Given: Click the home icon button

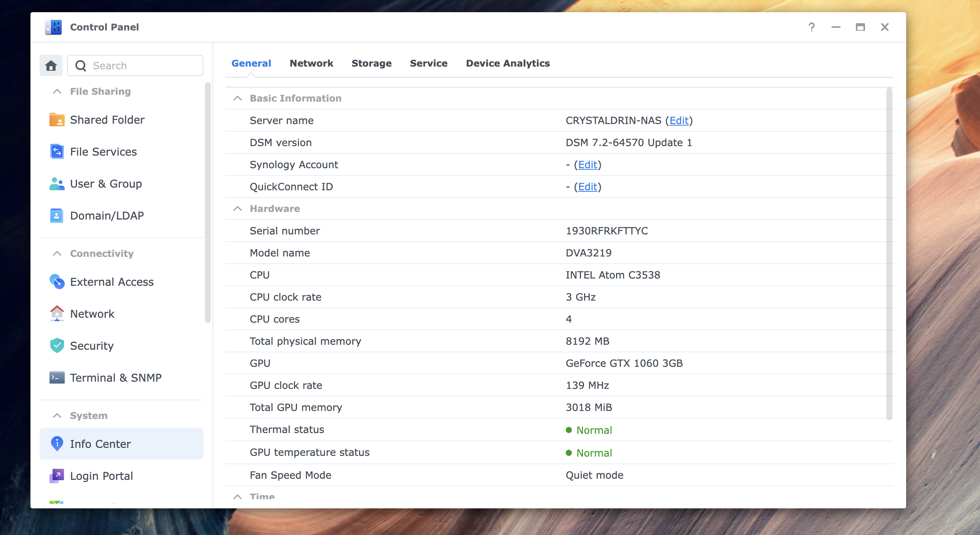Looking at the screenshot, I should [51, 66].
